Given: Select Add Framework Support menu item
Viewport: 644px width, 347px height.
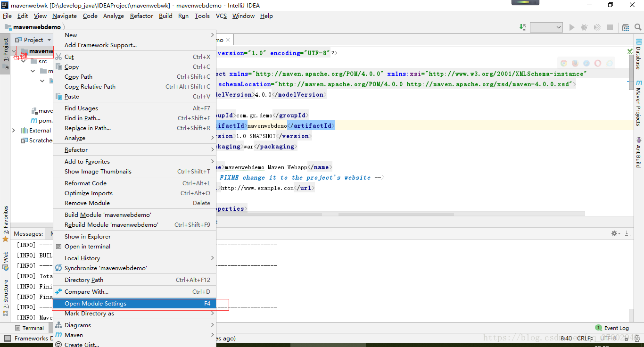Looking at the screenshot, I should pos(134,45).
